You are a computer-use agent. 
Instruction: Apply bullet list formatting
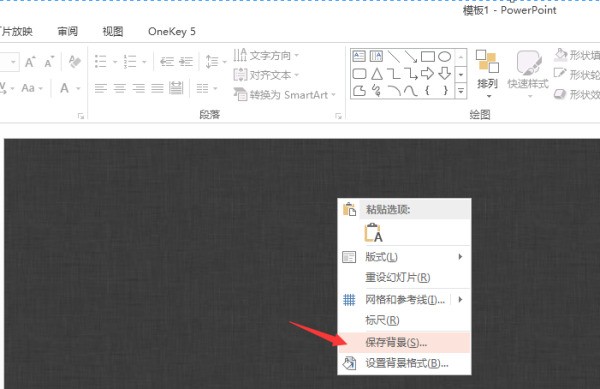[x=101, y=61]
